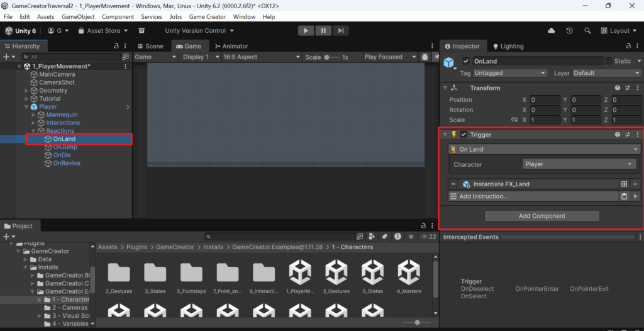Screen dimensions: 644x331
Task: Open the GameObject menu
Action: click(x=78, y=16)
